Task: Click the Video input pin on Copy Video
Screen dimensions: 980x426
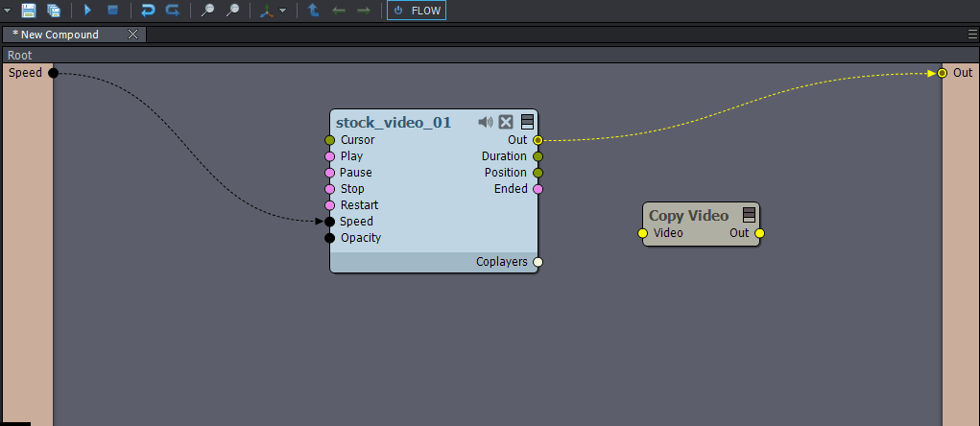Action: [x=642, y=233]
